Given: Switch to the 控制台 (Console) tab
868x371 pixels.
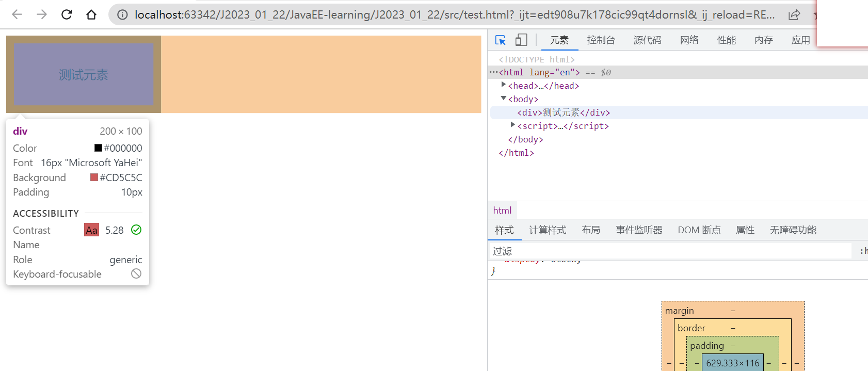Looking at the screenshot, I should (601, 40).
